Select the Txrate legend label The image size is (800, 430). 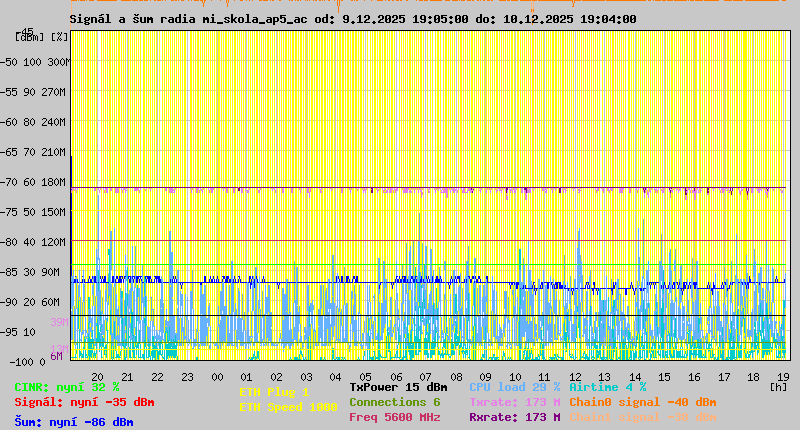(x=514, y=402)
